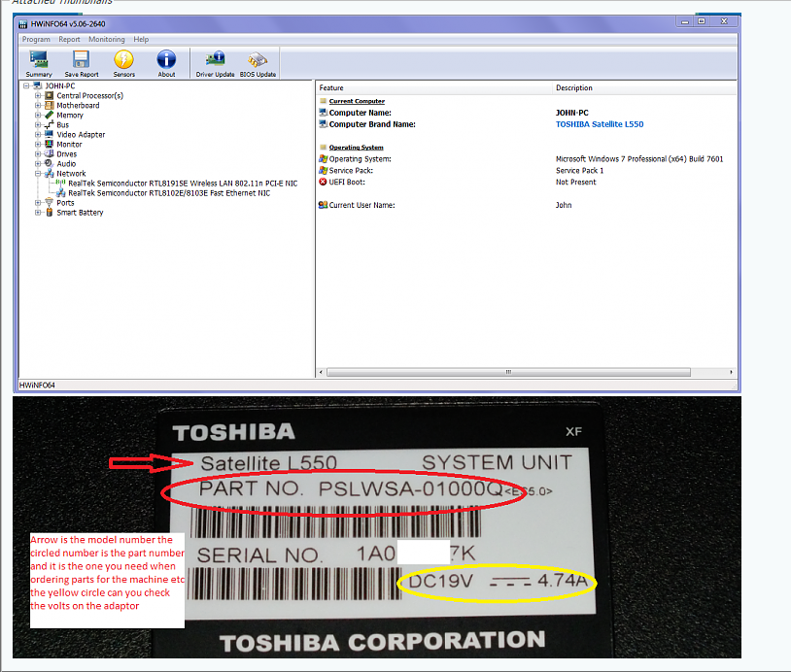
Task: Click the Toshiba label photo thumbnail
Action: click(x=377, y=526)
